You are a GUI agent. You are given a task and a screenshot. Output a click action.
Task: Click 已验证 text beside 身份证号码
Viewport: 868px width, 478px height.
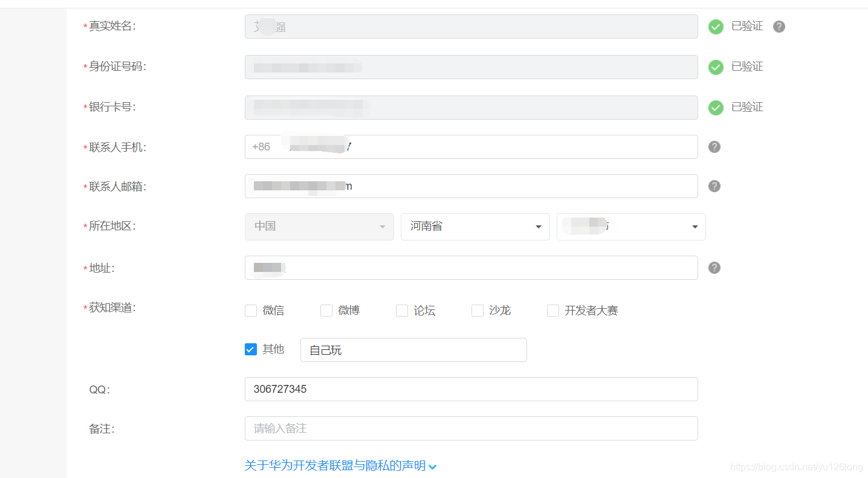(x=747, y=66)
